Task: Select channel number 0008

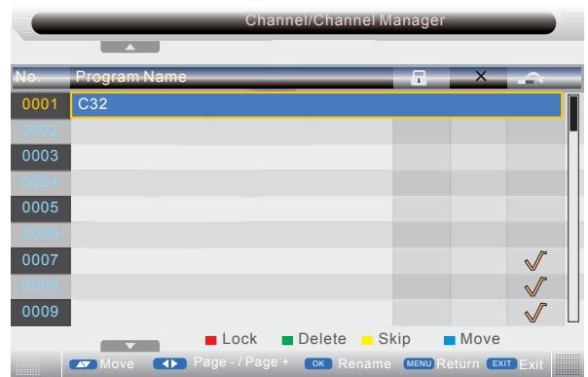Action: (x=41, y=285)
